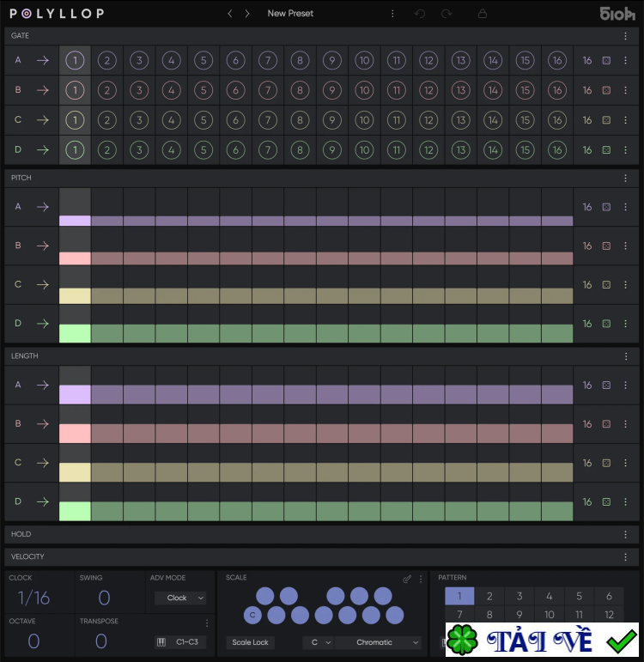Viewport: 644px width, 662px height.
Task: Randomize Gate lane A with dice icon
Action: point(606,61)
